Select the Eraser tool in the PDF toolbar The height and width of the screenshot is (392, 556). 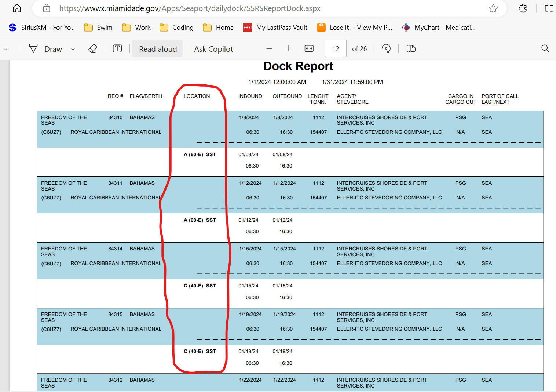coord(92,48)
